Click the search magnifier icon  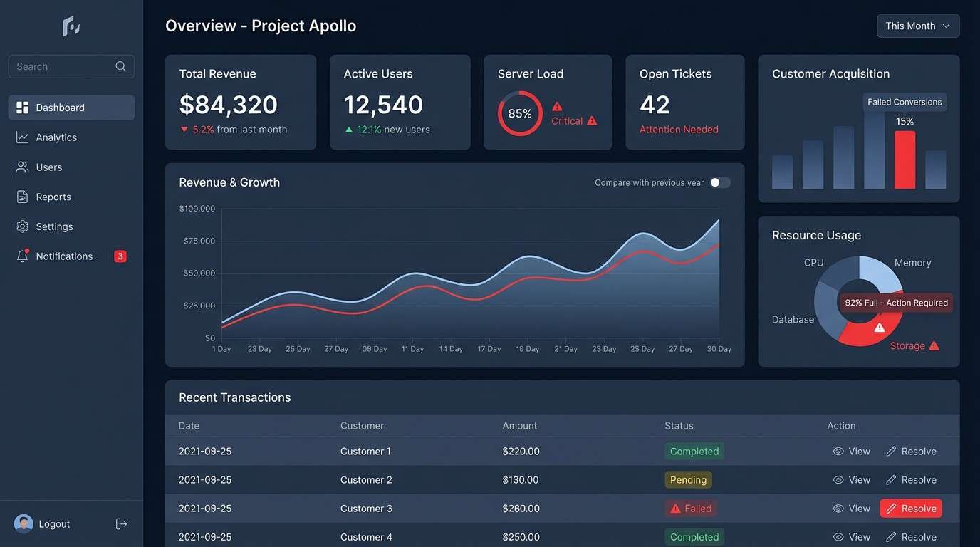(121, 66)
